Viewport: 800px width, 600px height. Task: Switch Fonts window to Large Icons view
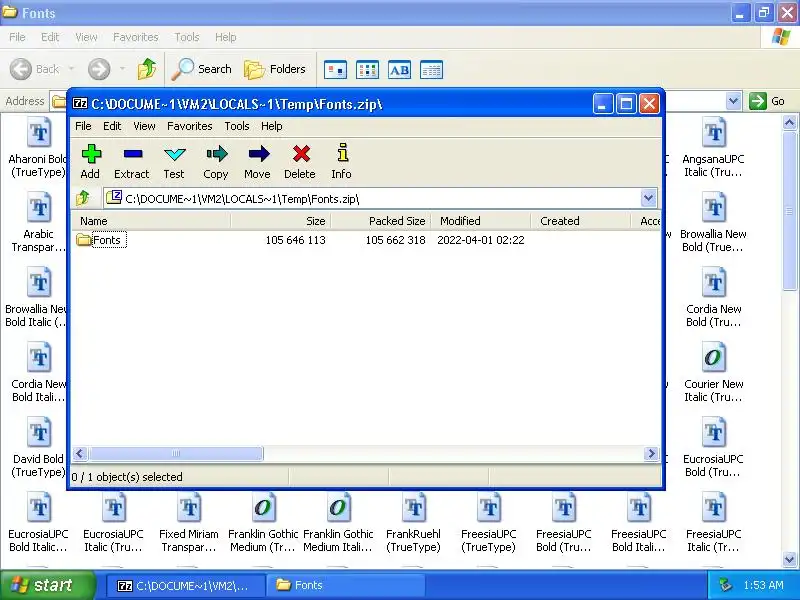coord(336,70)
